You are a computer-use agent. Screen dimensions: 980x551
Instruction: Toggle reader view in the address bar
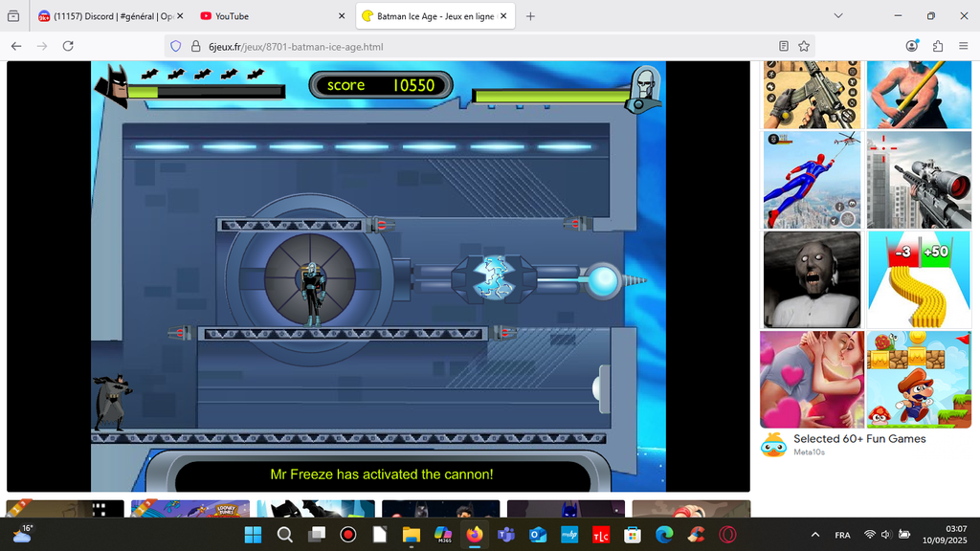pos(783,46)
